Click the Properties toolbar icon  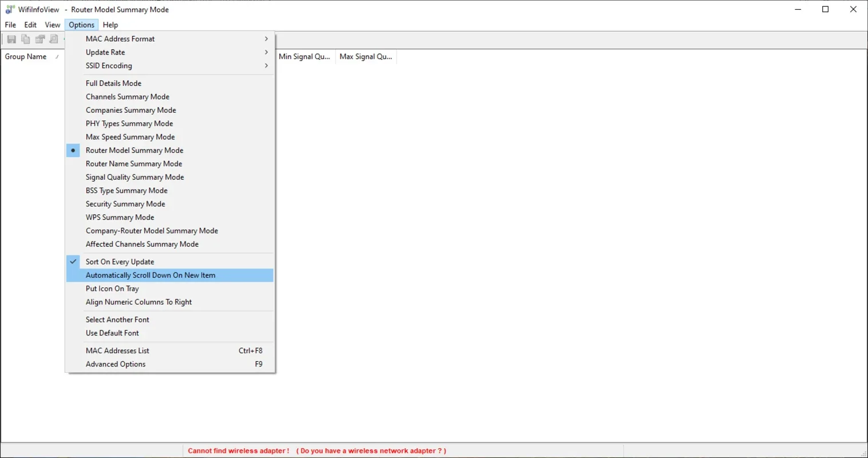[39, 39]
